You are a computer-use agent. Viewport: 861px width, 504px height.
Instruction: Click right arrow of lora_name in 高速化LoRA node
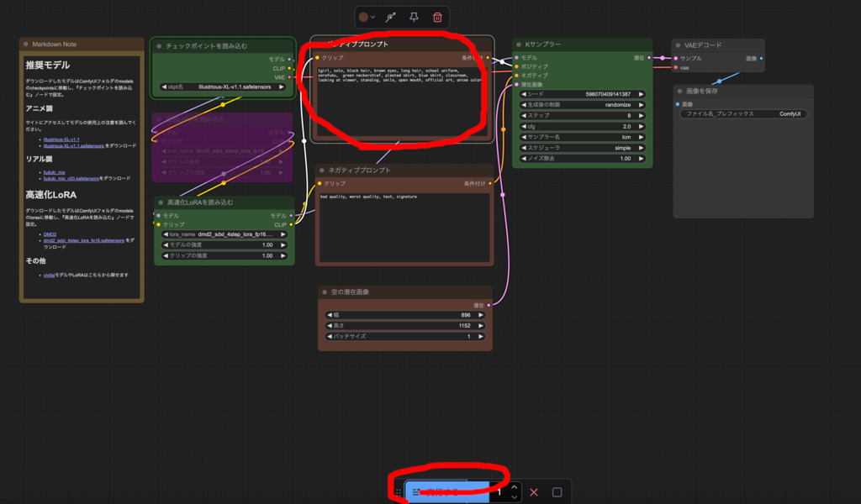(283, 234)
